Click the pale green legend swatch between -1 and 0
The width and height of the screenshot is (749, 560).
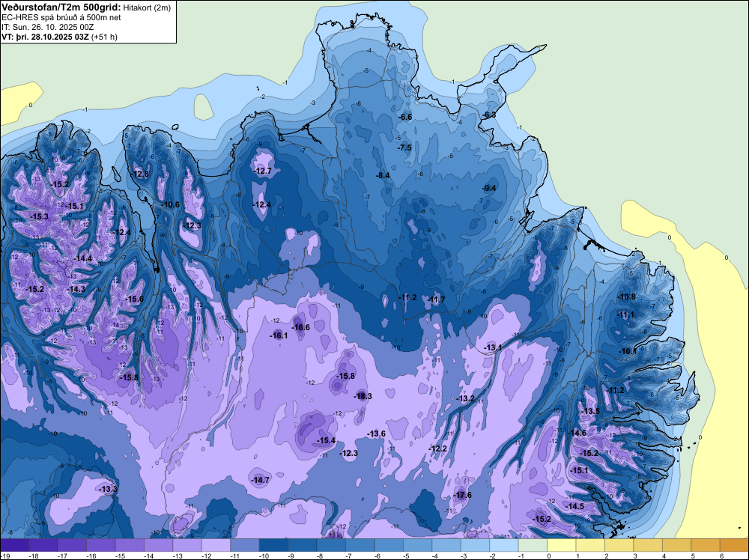click(x=533, y=545)
